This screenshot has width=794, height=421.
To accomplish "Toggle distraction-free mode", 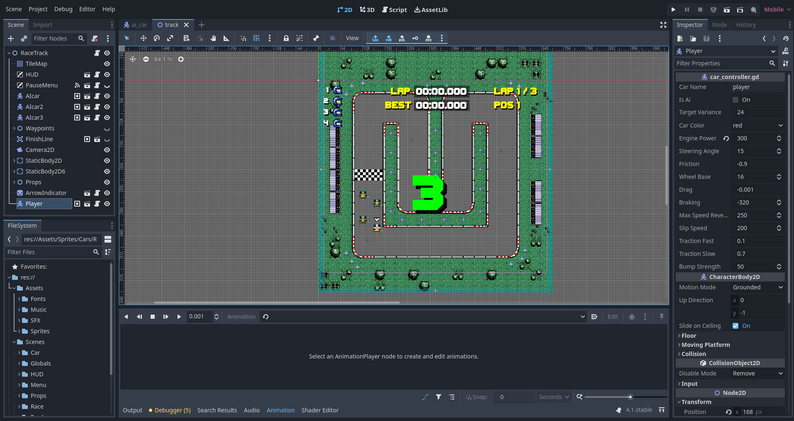I will (x=663, y=25).
